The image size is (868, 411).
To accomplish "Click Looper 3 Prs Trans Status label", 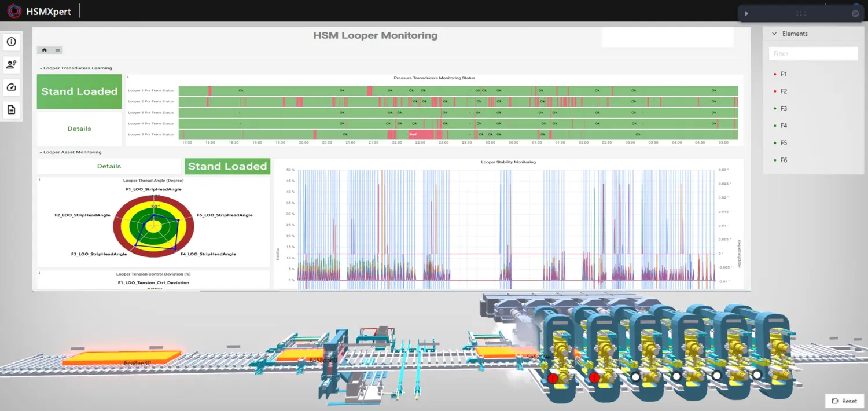I will tap(150, 112).
